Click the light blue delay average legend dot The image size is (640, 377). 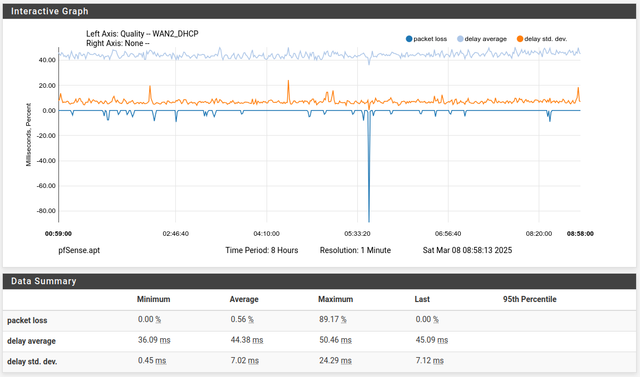coord(460,39)
